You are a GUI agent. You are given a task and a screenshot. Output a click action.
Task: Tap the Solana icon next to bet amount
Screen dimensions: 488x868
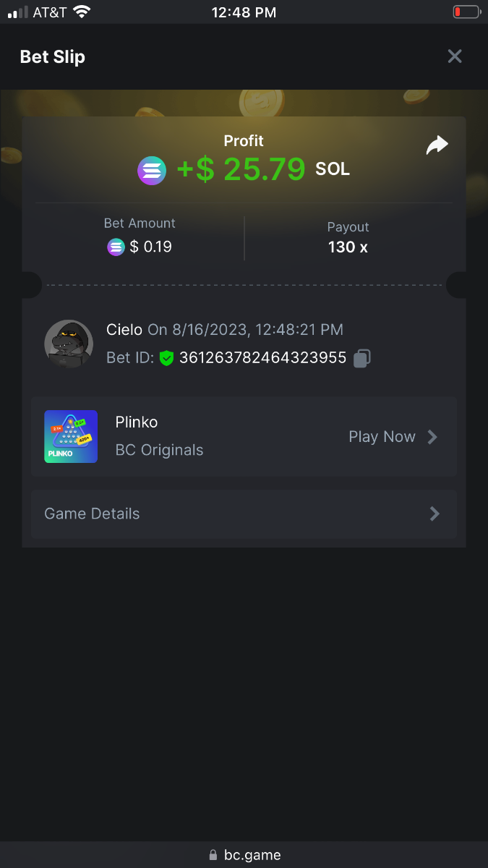coord(116,247)
